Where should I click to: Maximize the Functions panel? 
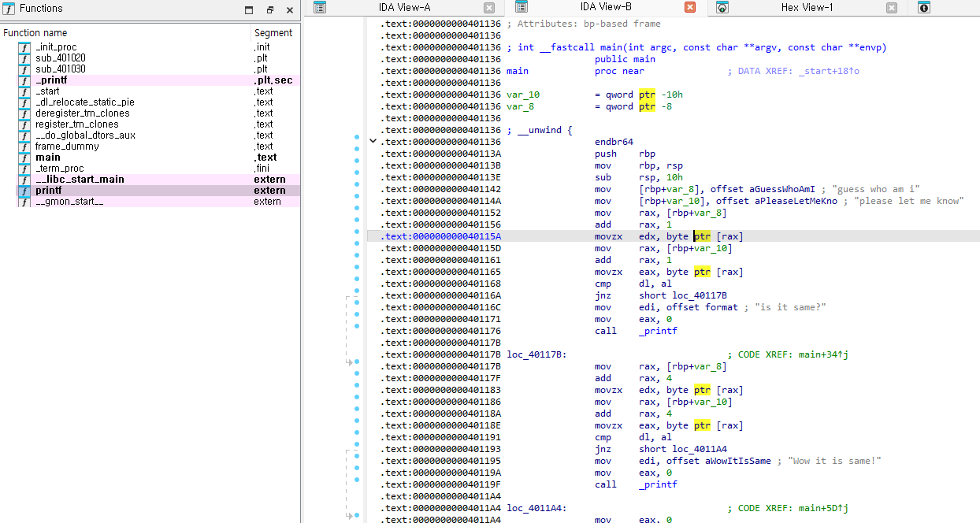click(249, 10)
